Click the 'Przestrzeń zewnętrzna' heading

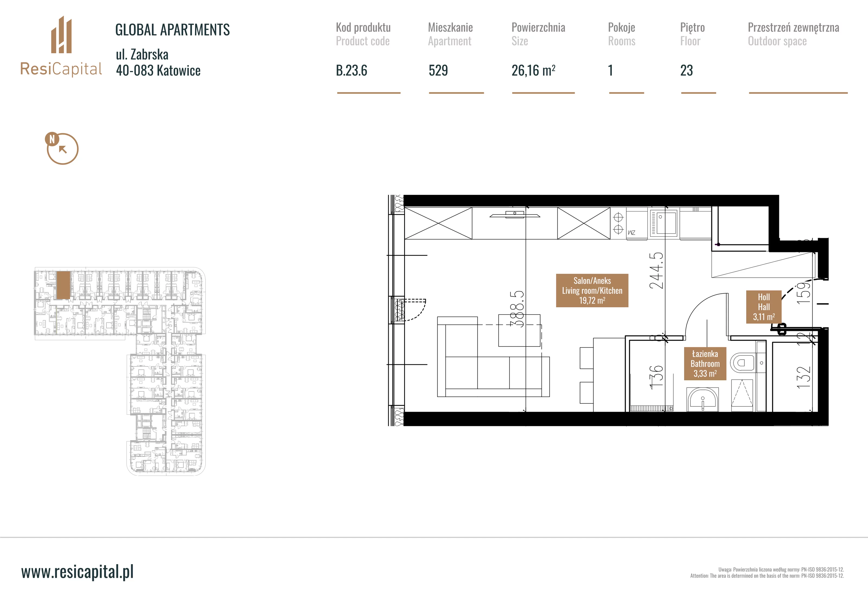click(x=793, y=27)
